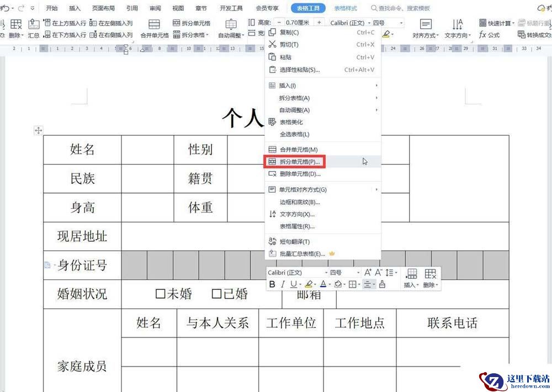Viewport: 552px width, 392px height.
Task: Select 全选表格(L) in context menu
Action: pyautogui.click(x=322, y=134)
